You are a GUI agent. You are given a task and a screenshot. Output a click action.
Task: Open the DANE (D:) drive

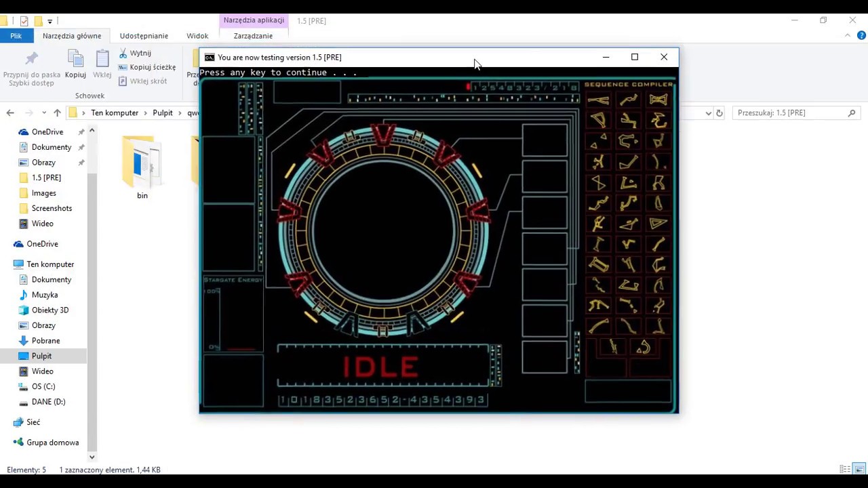click(x=48, y=401)
